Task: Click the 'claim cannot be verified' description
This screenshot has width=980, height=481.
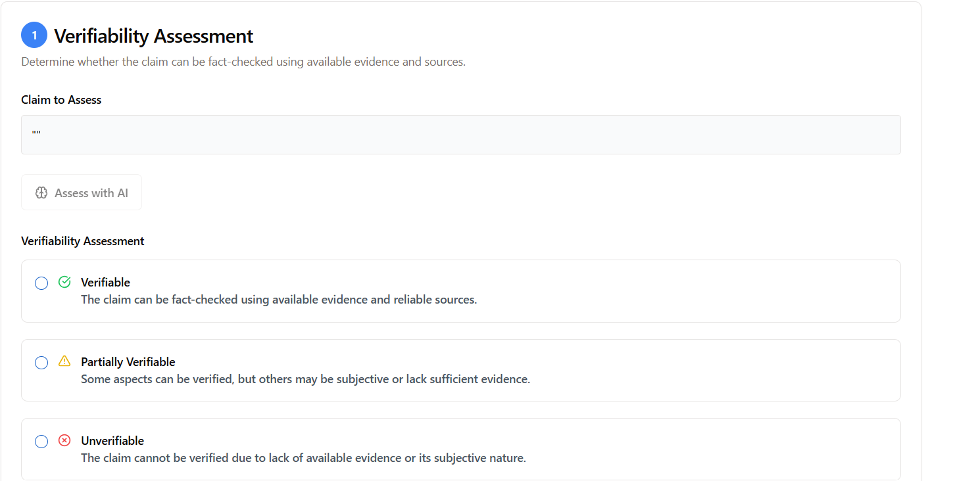Action: point(303,458)
